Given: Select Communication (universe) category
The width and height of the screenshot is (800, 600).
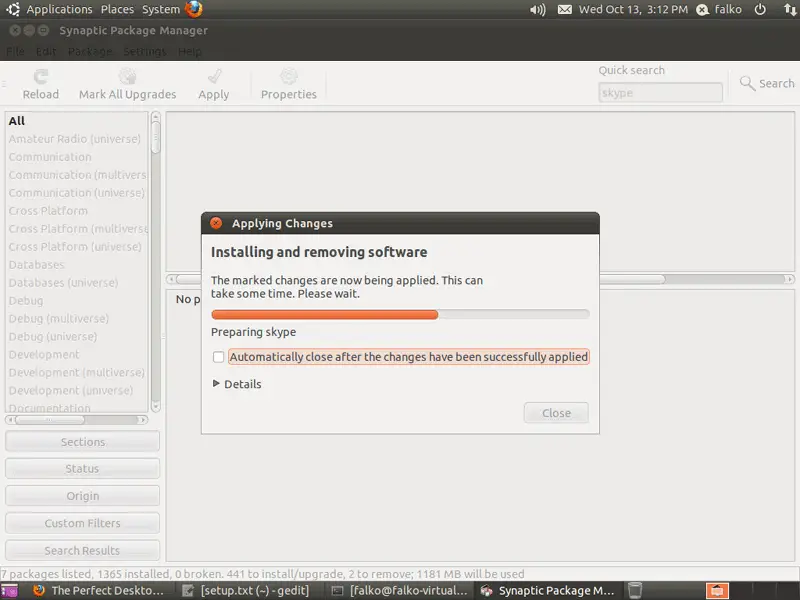Looking at the screenshot, I should click(x=77, y=193).
